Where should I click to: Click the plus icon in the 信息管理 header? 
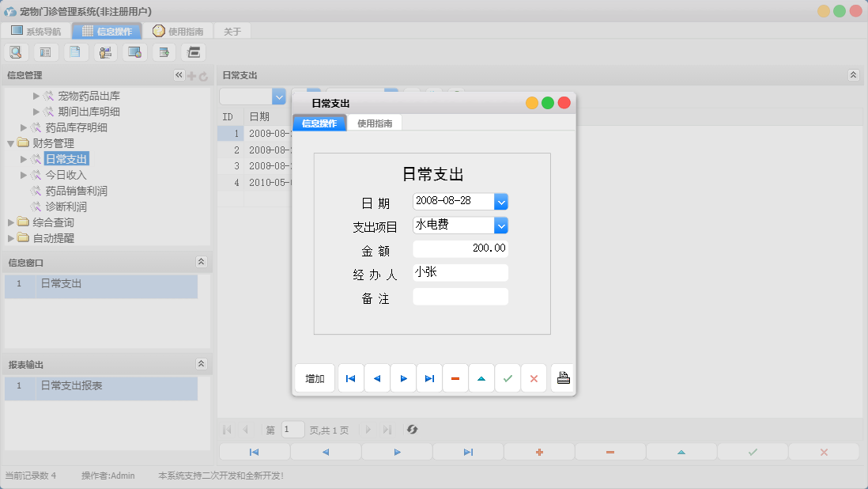(192, 74)
